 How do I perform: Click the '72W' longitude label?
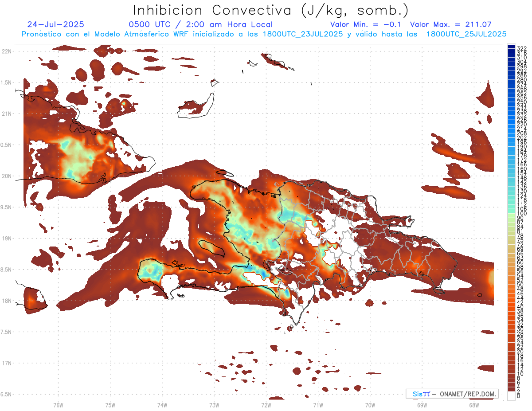(x=266, y=405)
